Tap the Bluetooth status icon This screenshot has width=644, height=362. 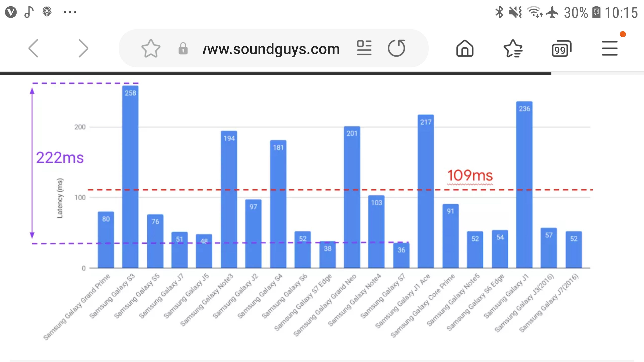pos(500,12)
